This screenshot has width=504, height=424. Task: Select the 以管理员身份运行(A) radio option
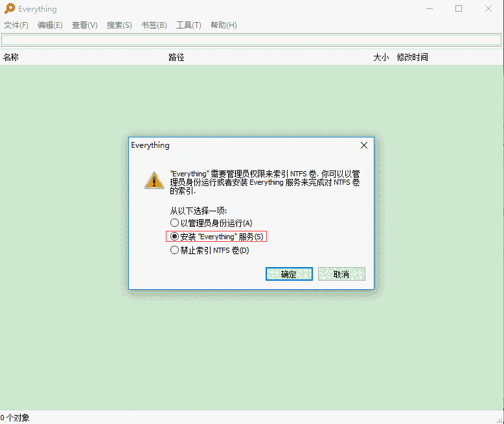211,222
